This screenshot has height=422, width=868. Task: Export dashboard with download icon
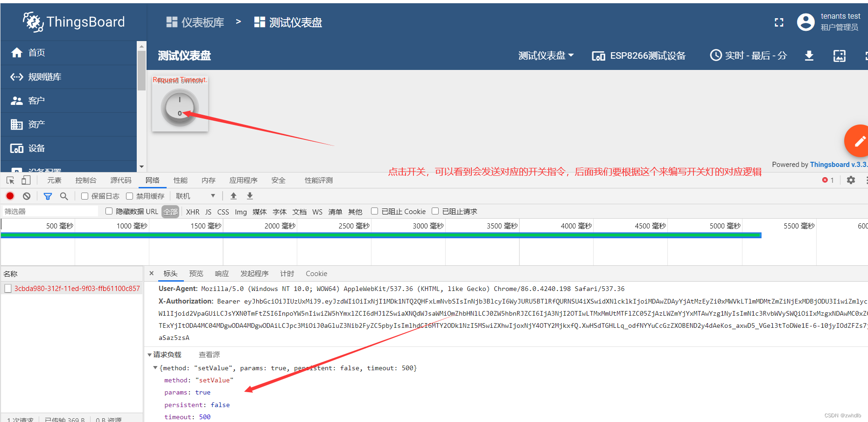[x=809, y=56]
